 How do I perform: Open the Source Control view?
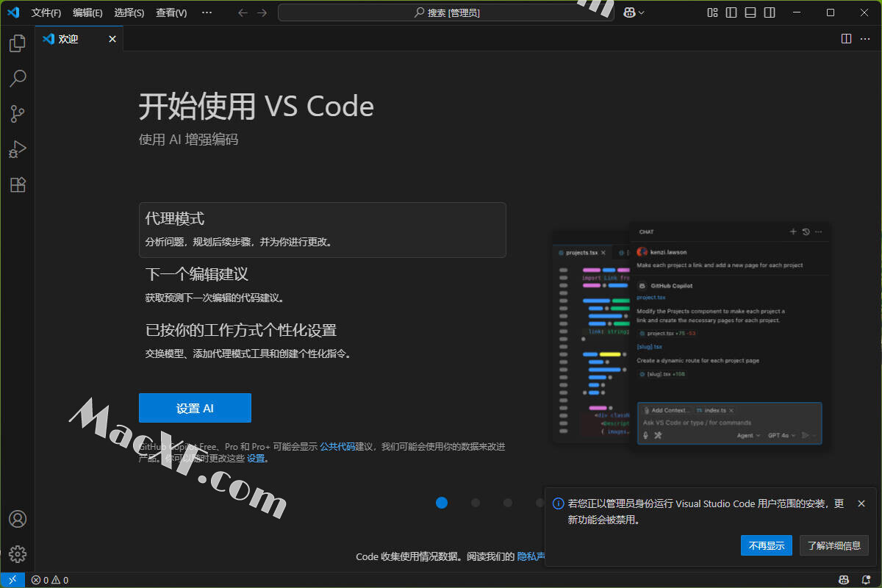point(18,114)
